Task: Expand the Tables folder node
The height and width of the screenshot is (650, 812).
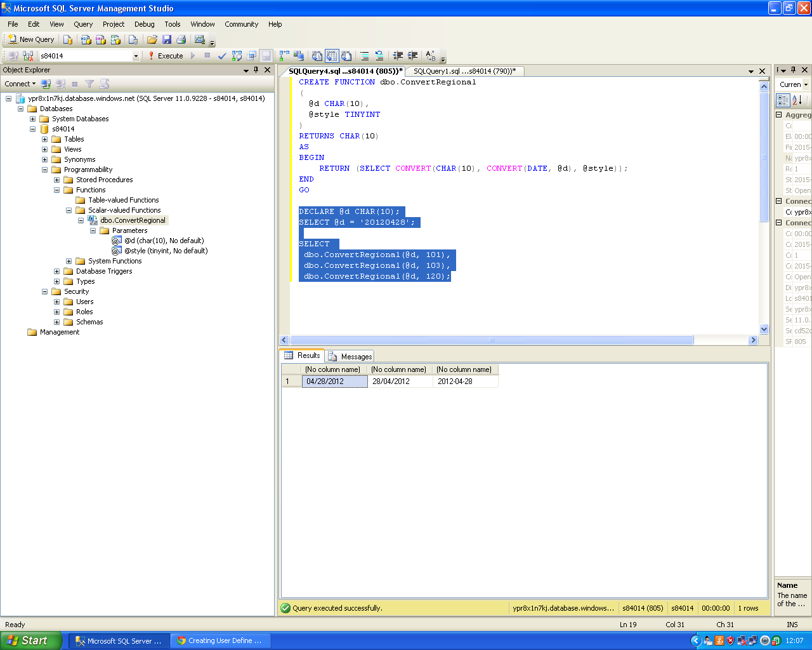Action: 45,139
